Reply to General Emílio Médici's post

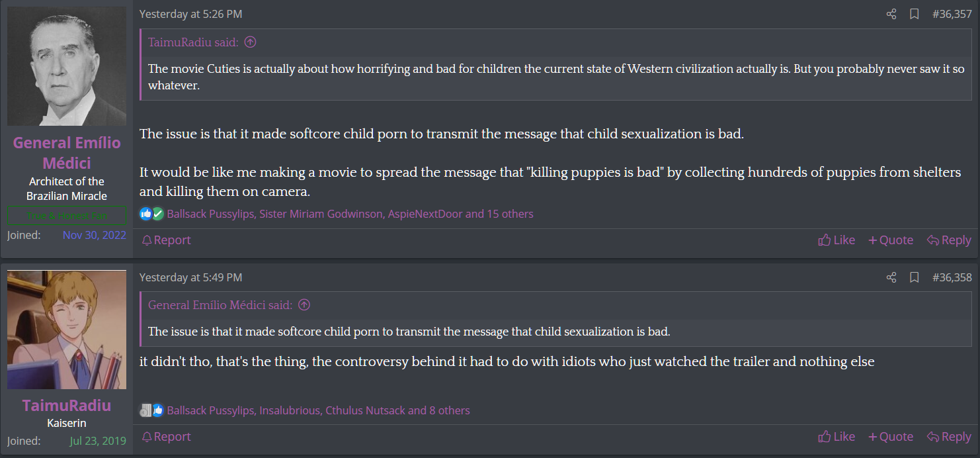coord(949,240)
